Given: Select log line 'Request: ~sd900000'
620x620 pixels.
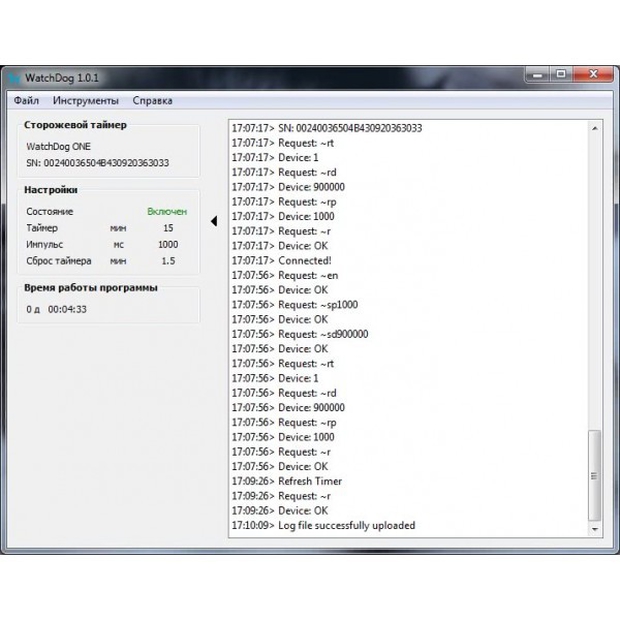Looking at the screenshot, I should [x=300, y=334].
